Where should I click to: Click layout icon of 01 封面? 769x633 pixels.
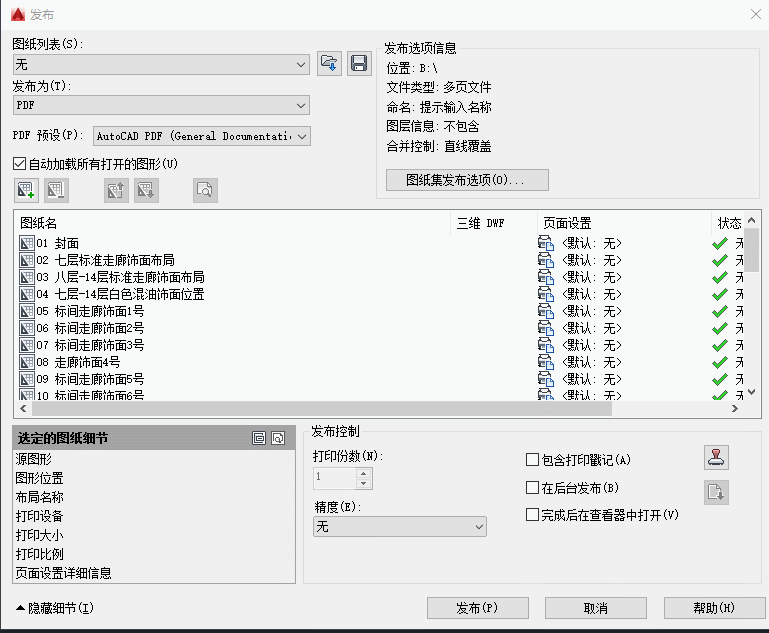pyautogui.click(x=26, y=243)
